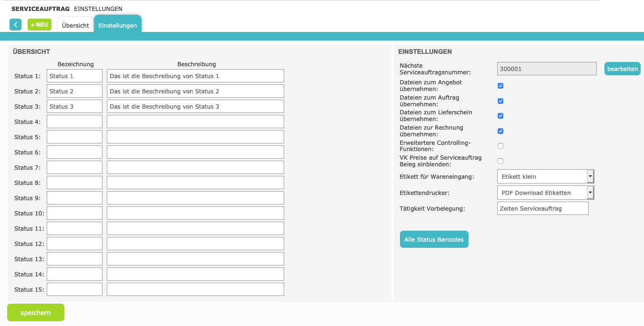Screen dimensions: 644x326
Task: Enable VK Preise auf Serviceauftrag Beleg
Action: coord(501,161)
